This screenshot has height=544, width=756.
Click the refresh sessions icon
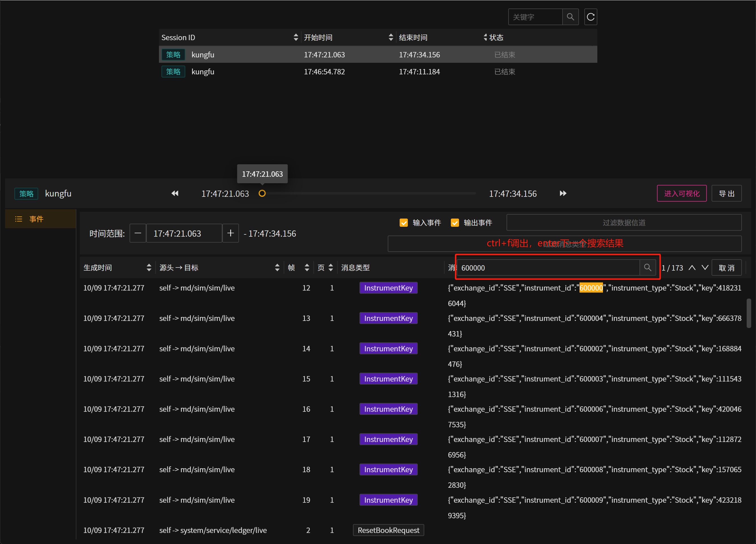click(590, 17)
